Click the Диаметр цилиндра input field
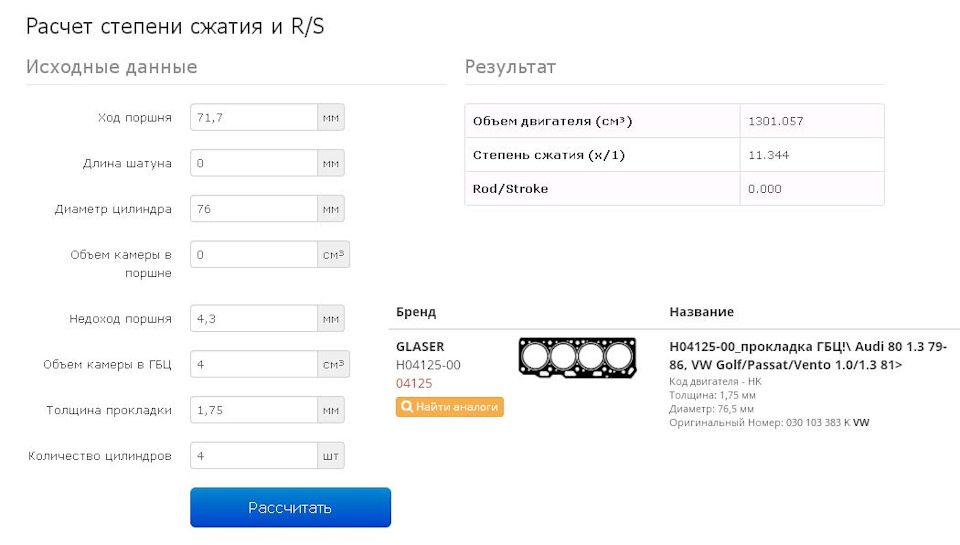 (254, 209)
